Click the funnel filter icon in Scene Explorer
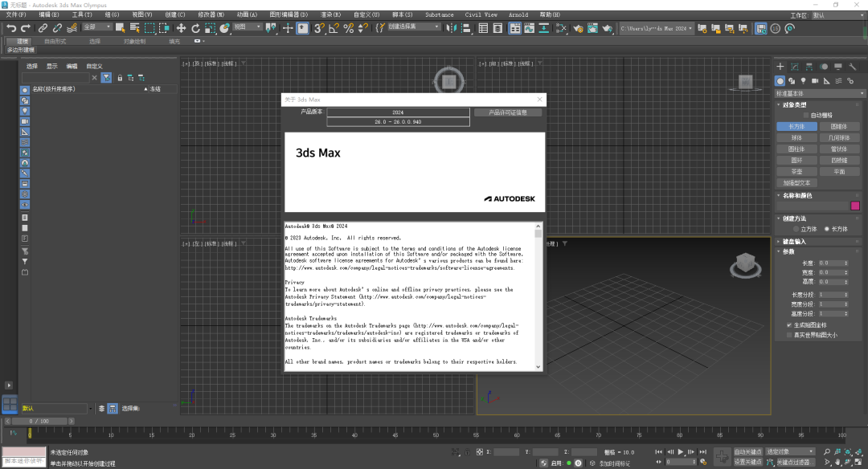The height and width of the screenshot is (469, 868). [106, 78]
